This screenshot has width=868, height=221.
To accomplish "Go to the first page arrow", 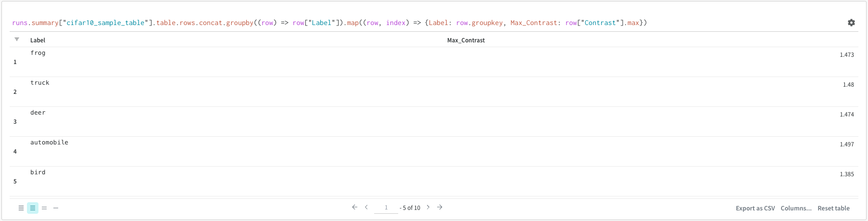I will coord(355,208).
